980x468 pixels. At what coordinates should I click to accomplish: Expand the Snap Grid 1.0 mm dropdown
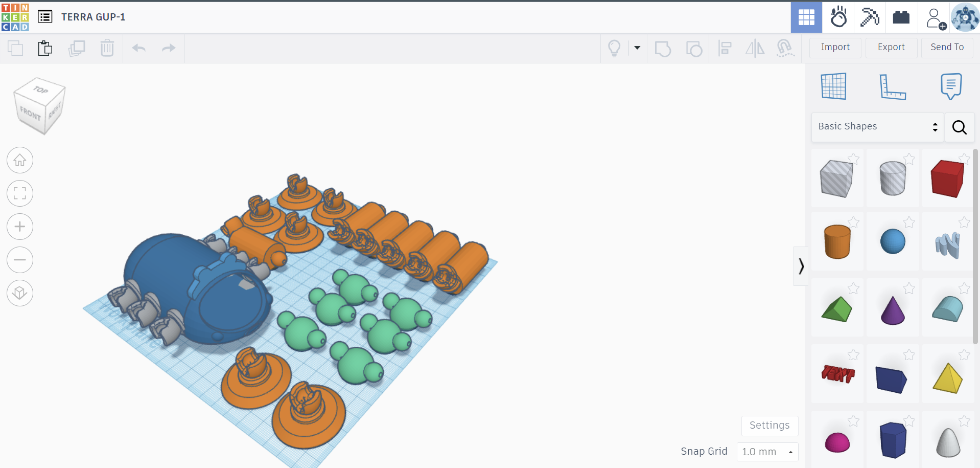(x=767, y=452)
